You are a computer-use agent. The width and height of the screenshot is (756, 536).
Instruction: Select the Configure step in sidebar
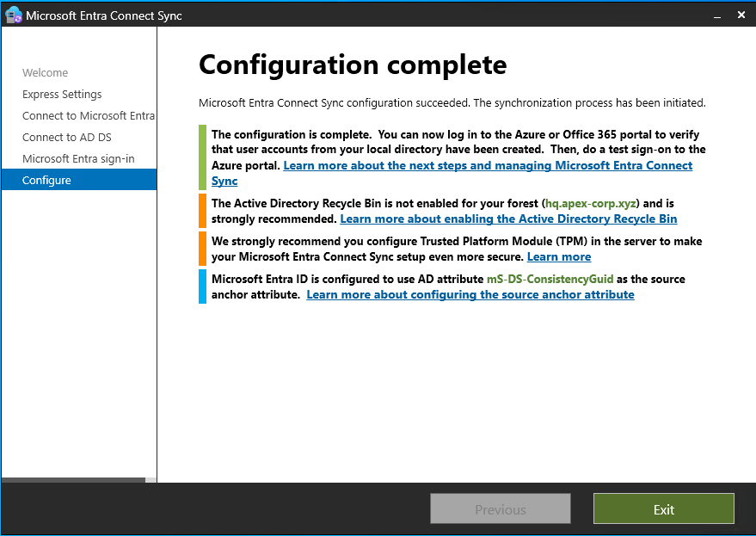click(x=79, y=180)
